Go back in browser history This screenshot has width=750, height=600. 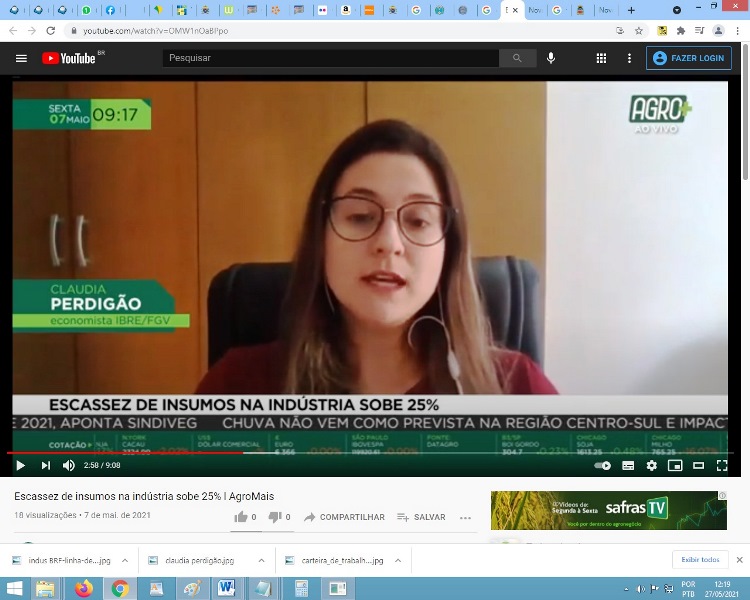[x=13, y=31]
